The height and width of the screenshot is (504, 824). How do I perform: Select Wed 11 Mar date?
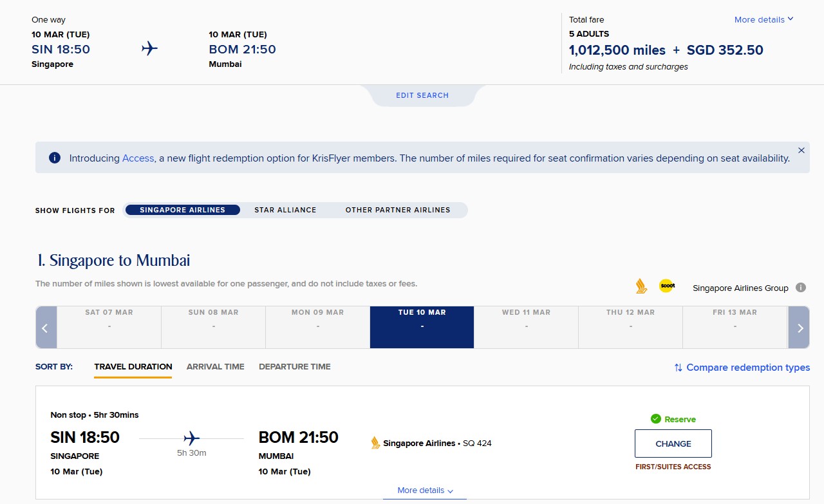[526, 319]
